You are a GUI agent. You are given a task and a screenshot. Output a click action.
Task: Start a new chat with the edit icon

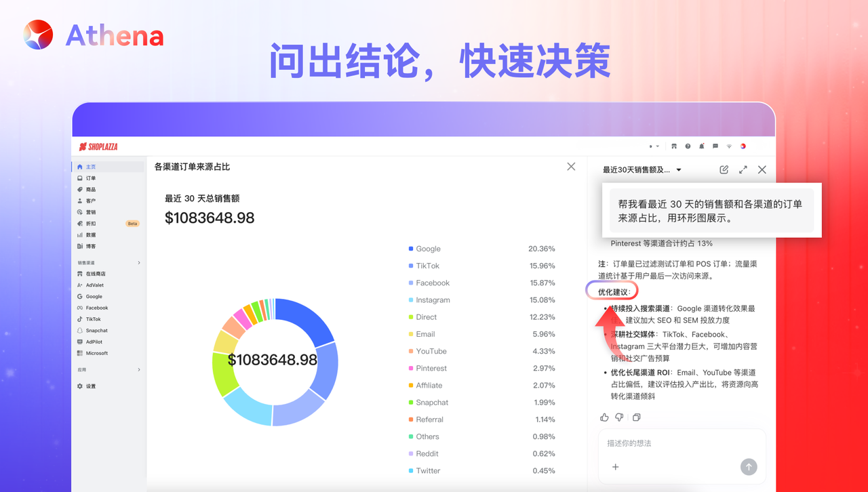[724, 169]
